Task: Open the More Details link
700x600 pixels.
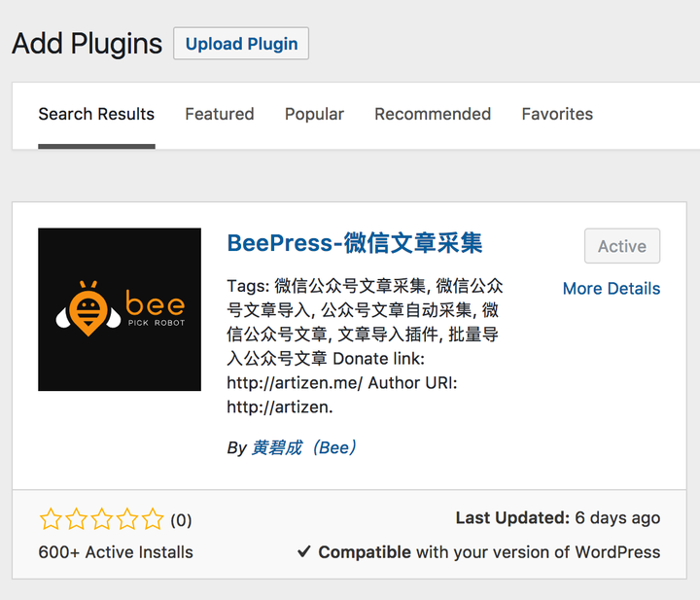Action: [612, 289]
